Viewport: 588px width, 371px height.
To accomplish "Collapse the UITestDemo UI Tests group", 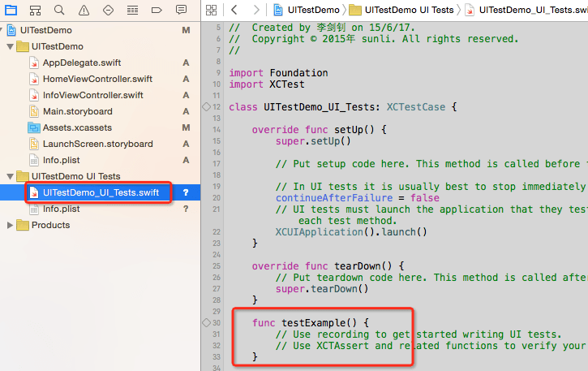I will tap(10, 176).
